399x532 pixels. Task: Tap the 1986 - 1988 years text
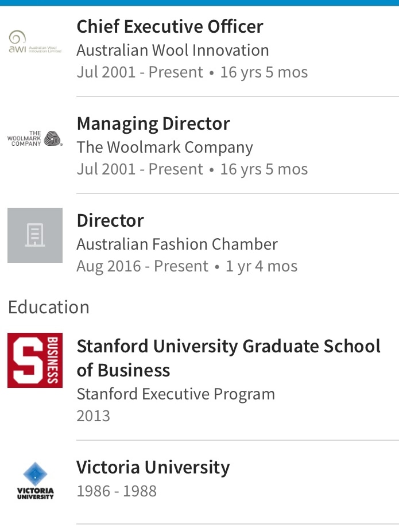tap(117, 491)
